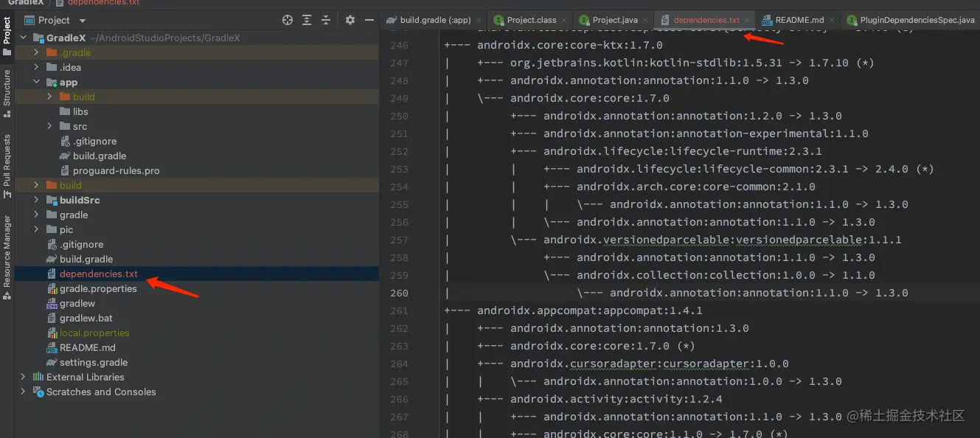Image resolution: width=980 pixels, height=438 pixels.
Task: Collapse the app module folder
Action: pos(36,82)
